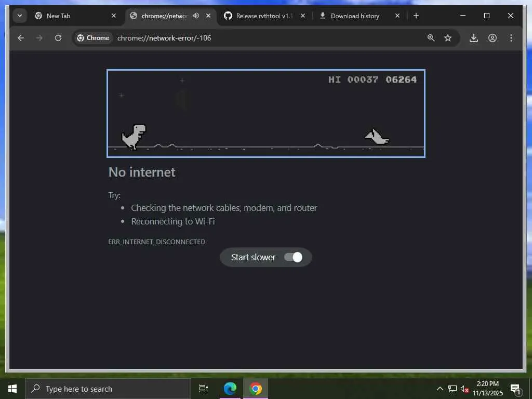The height and width of the screenshot is (399, 532).
Task: Open the profile avatar menu
Action: click(493, 38)
